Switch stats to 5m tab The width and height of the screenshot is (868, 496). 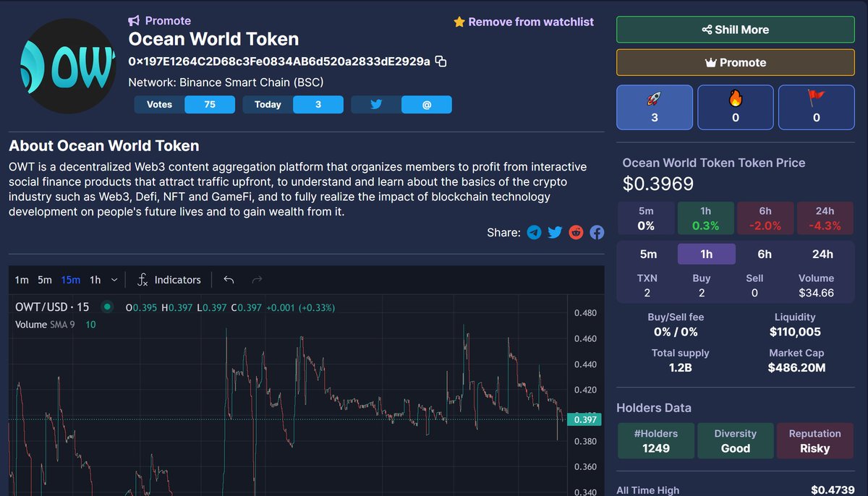(649, 254)
